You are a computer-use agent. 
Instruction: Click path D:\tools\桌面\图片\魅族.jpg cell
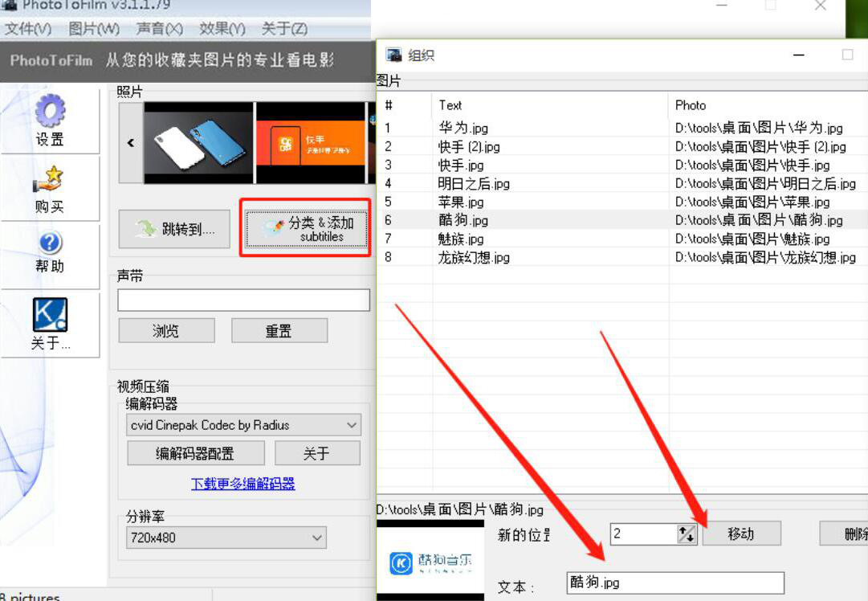(752, 239)
